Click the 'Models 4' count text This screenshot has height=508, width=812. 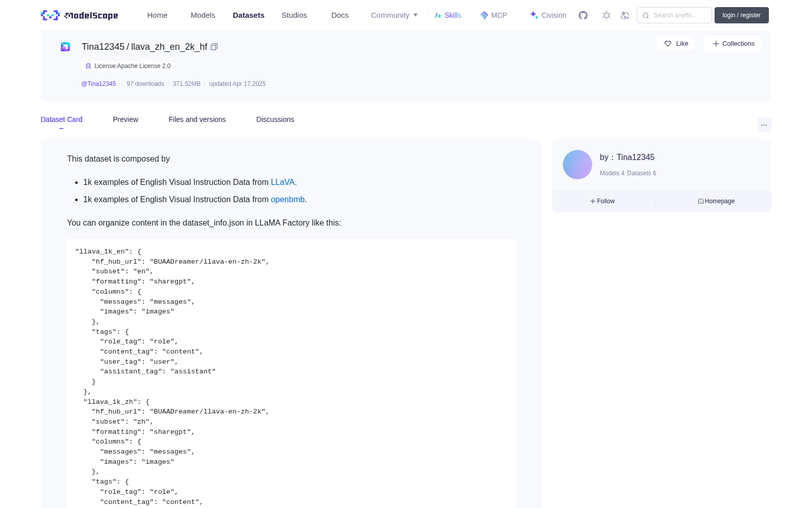(x=612, y=173)
